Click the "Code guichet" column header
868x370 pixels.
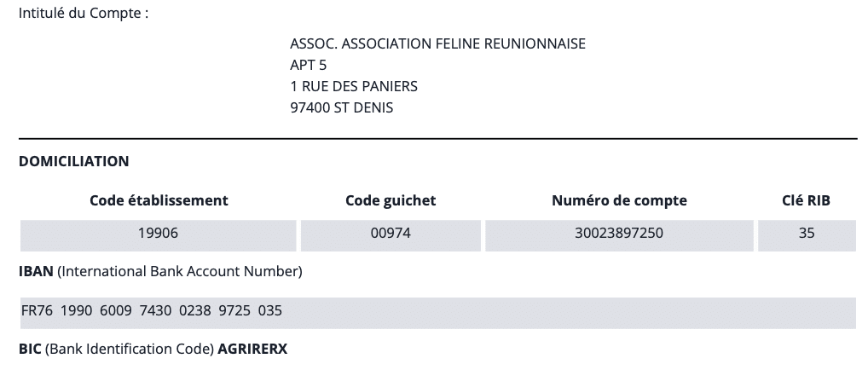coord(391,200)
